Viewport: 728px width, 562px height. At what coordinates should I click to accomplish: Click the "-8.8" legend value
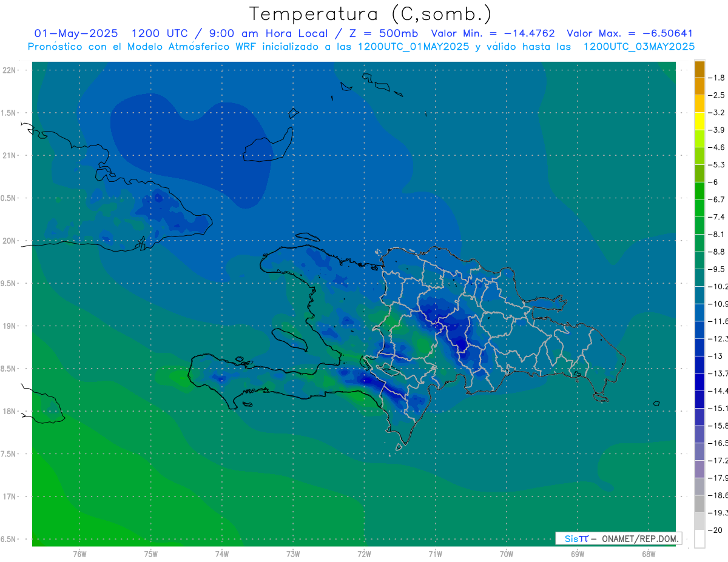(716, 252)
